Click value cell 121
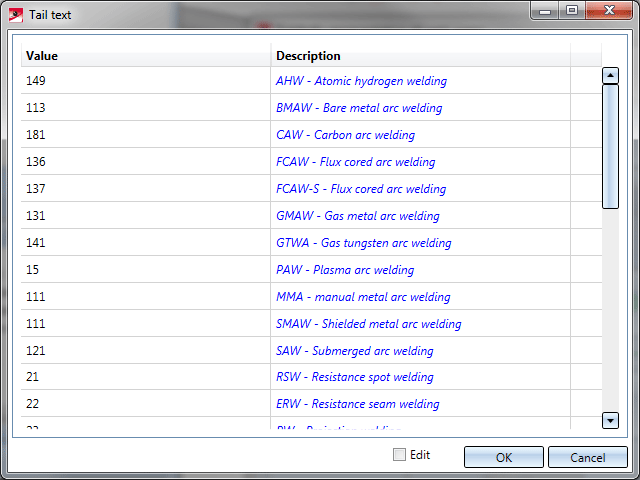640x480 pixels. tap(146, 350)
